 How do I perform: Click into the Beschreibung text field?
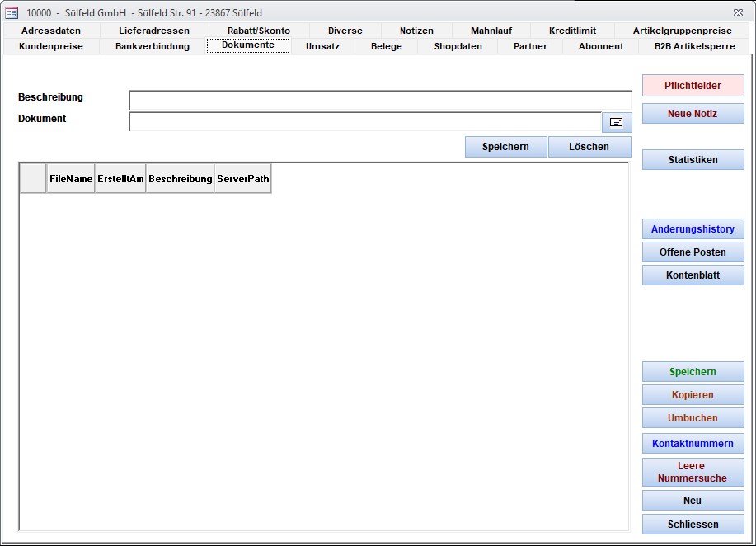[x=379, y=100]
